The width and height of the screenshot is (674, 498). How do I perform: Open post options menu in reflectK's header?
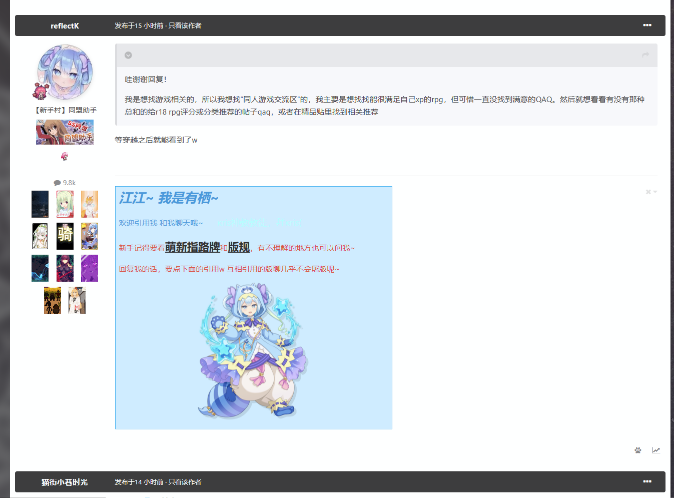click(x=647, y=25)
